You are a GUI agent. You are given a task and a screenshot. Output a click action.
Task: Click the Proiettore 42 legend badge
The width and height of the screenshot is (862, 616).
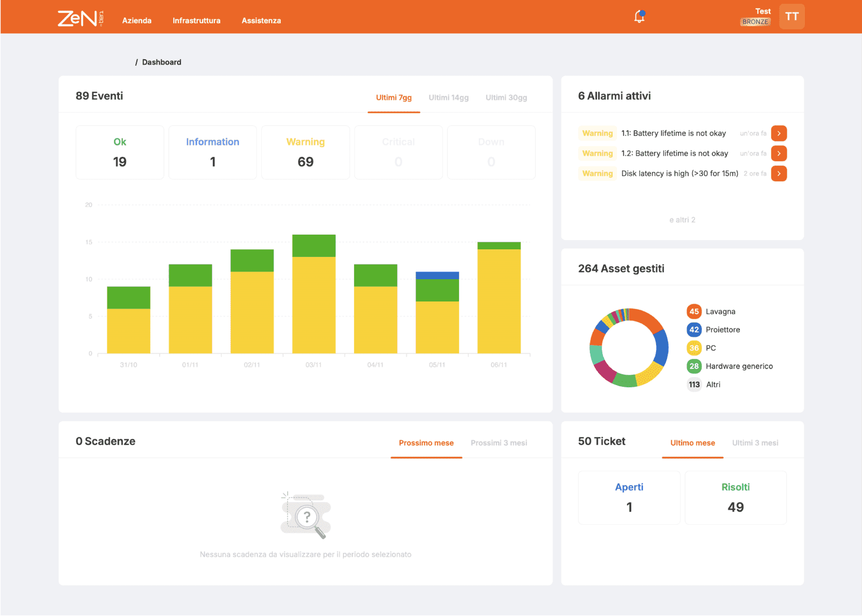(694, 330)
